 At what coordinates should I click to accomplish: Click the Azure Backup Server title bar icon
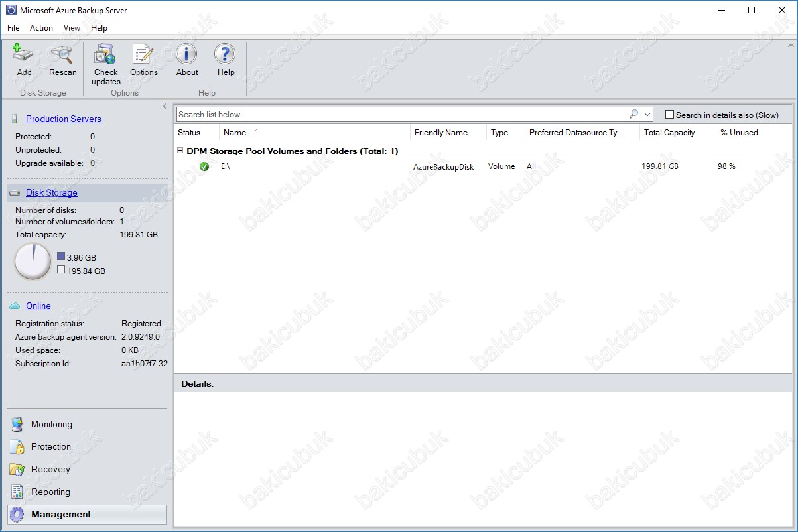pos(11,11)
